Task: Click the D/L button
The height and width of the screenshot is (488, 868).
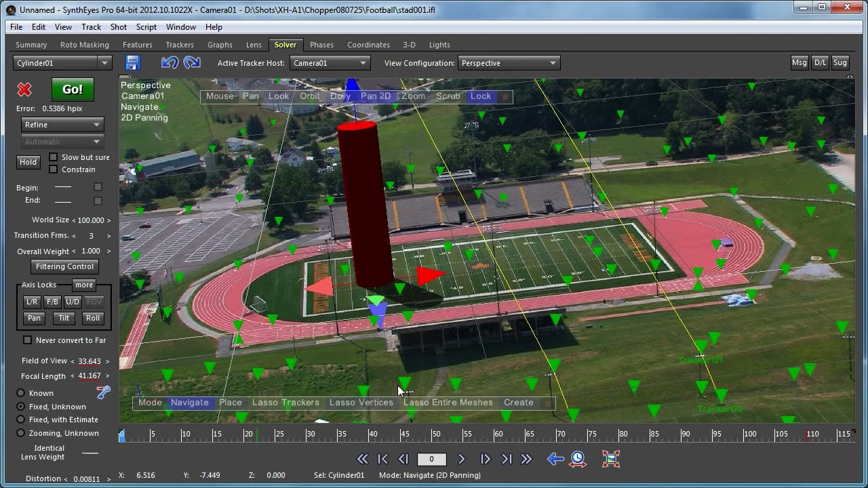Action: (821, 62)
